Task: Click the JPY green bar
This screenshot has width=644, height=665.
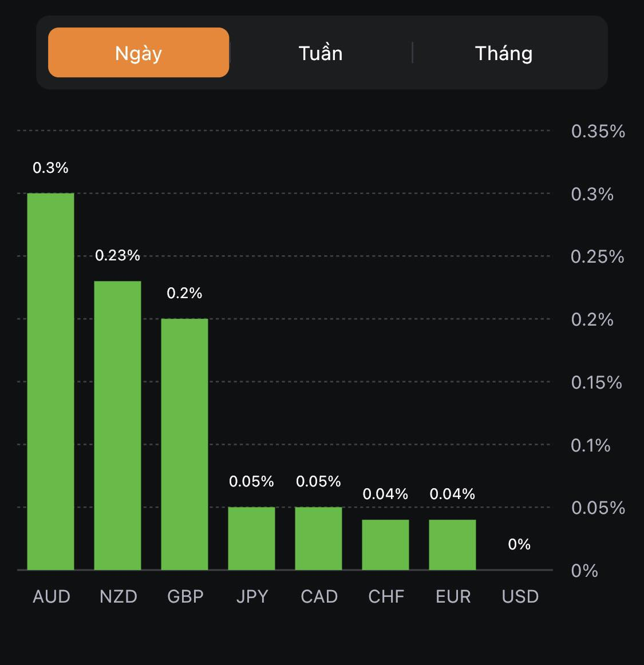Action: (251, 539)
